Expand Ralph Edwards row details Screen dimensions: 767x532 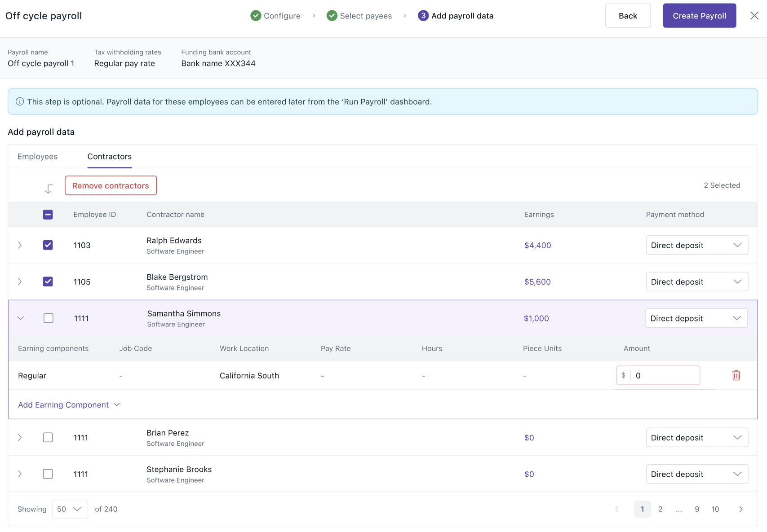[x=20, y=245]
